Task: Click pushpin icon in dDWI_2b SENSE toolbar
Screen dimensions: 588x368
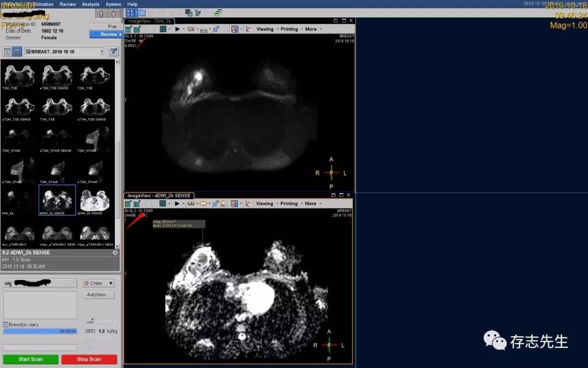Action: [215, 203]
